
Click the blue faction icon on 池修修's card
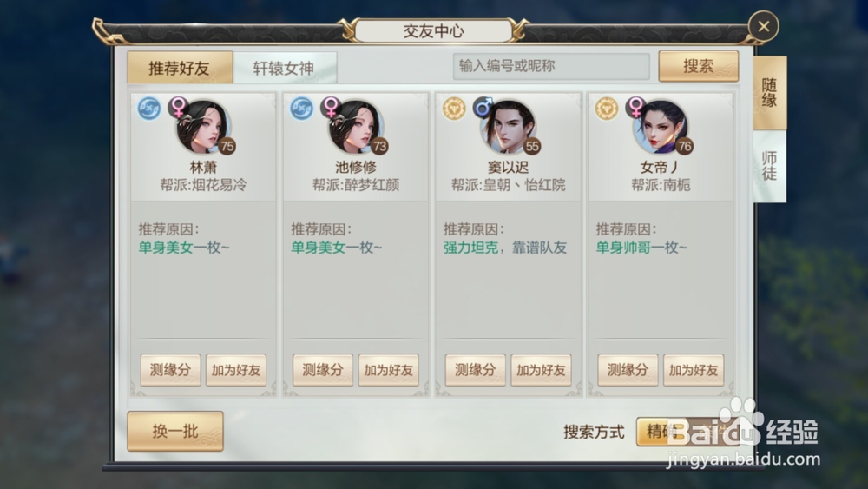[302, 109]
